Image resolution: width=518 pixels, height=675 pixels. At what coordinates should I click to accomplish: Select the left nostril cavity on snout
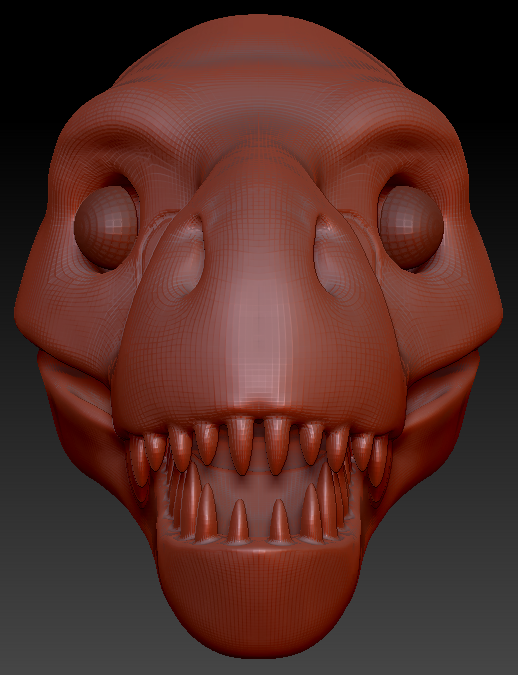[187, 258]
